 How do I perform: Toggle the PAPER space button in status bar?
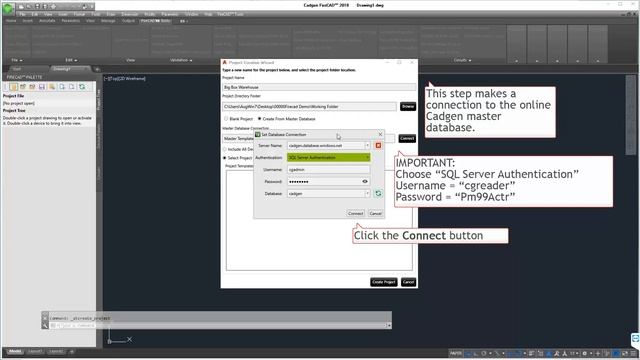pyautogui.click(x=456, y=353)
